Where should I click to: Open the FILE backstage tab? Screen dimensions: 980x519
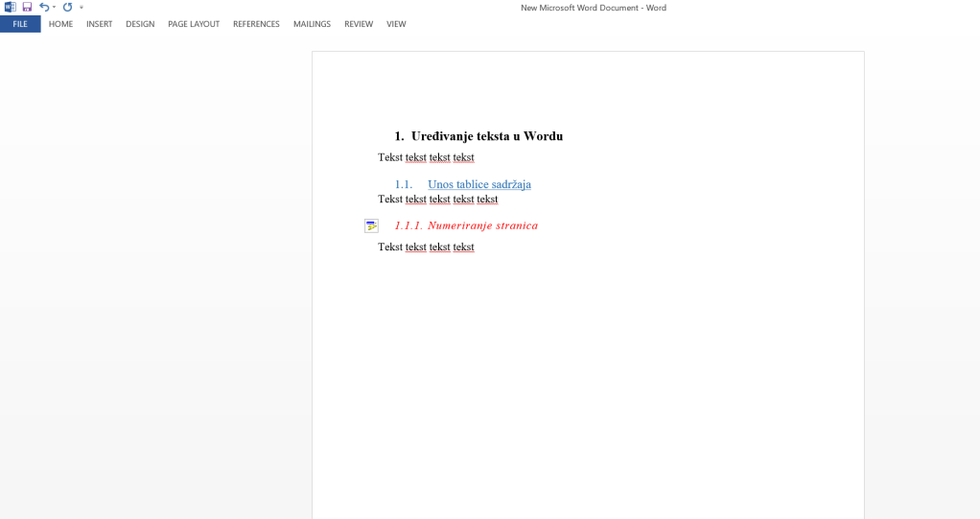pos(20,24)
